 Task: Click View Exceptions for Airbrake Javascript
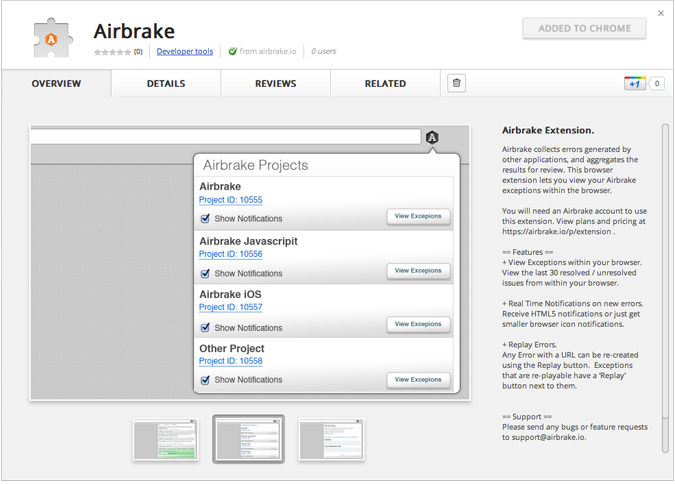coord(418,271)
